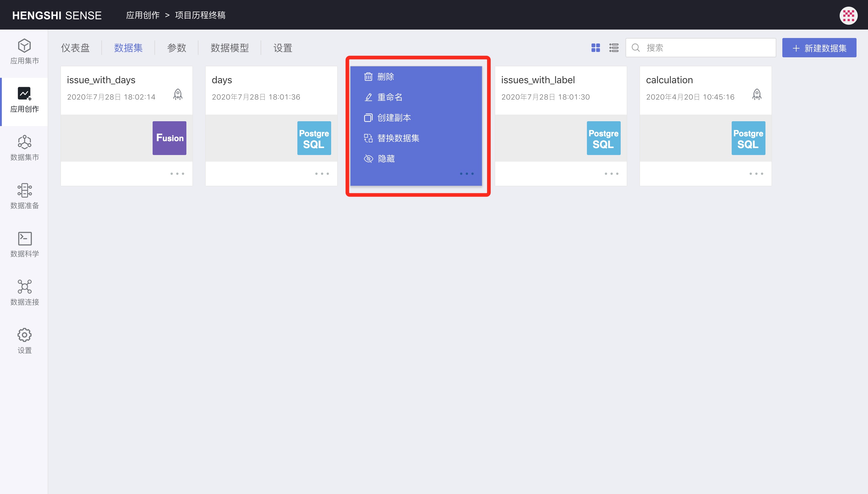The height and width of the screenshot is (494, 868).
Task: Click the PostgreSQL badge on days card
Action: 314,138
